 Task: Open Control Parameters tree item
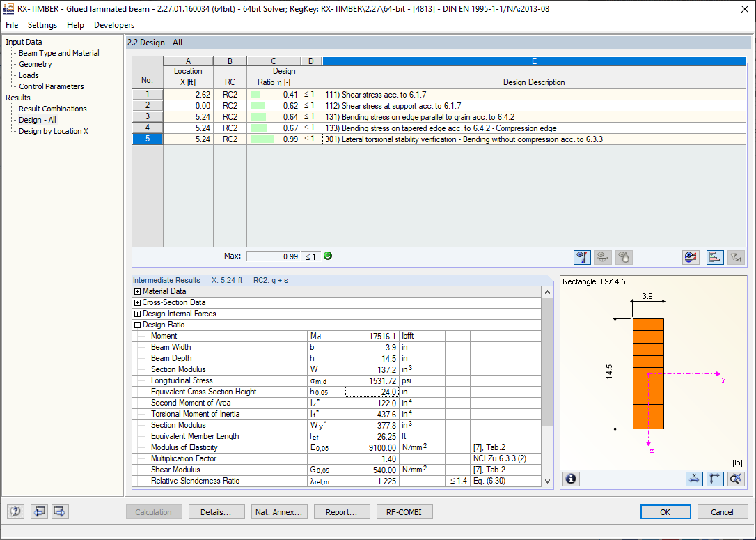(x=51, y=86)
